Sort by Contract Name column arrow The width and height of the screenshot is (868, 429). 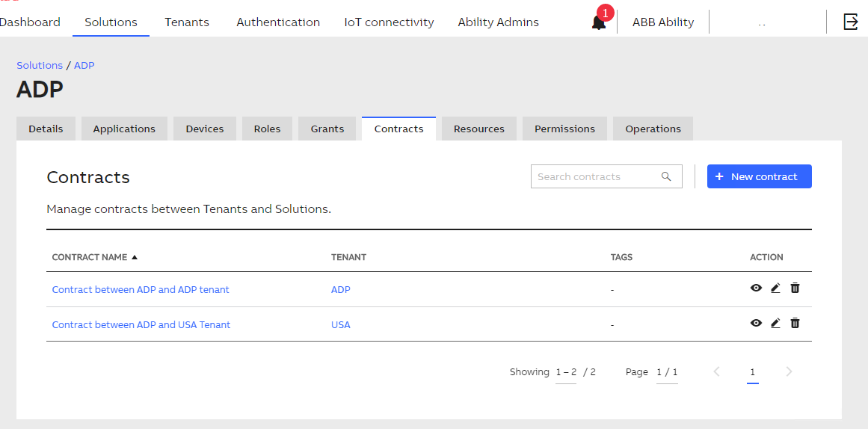(135, 257)
